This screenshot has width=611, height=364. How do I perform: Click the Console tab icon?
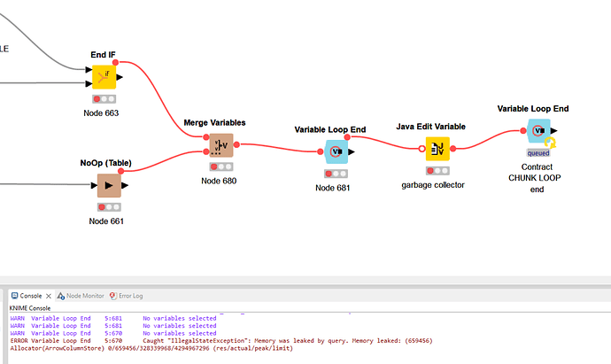pyautogui.click(x=14, y=296)
